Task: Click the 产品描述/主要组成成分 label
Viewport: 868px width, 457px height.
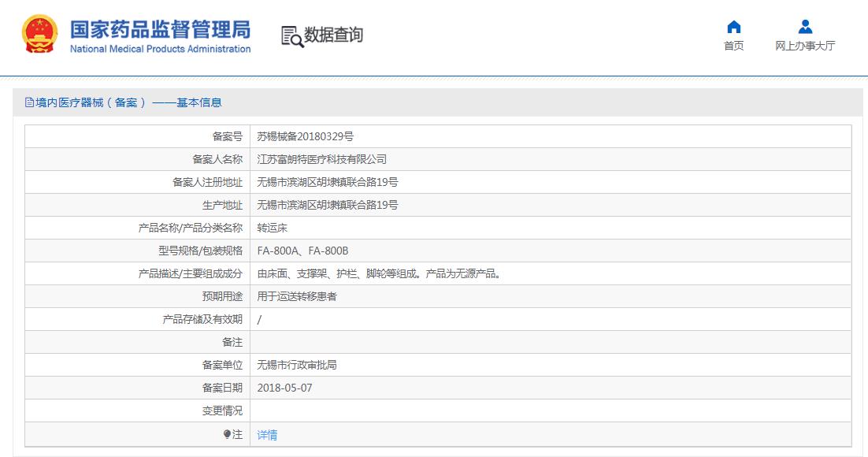Action: coord(191,273)
